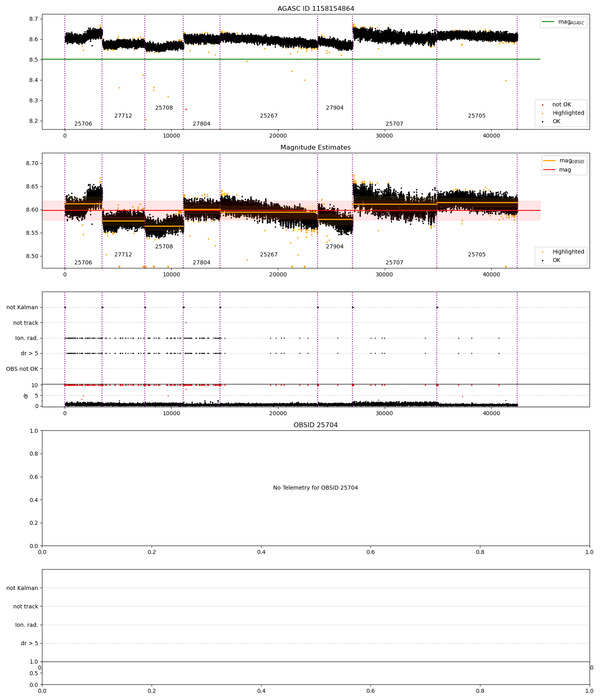Select the 'No Telemetry for OBSID 25704' message

[316, 488]
